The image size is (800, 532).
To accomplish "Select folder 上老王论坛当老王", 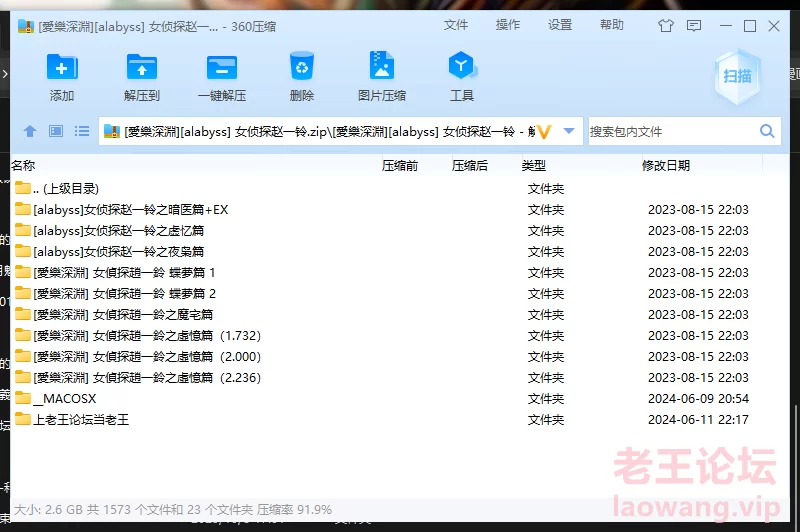I will (399, 419).
